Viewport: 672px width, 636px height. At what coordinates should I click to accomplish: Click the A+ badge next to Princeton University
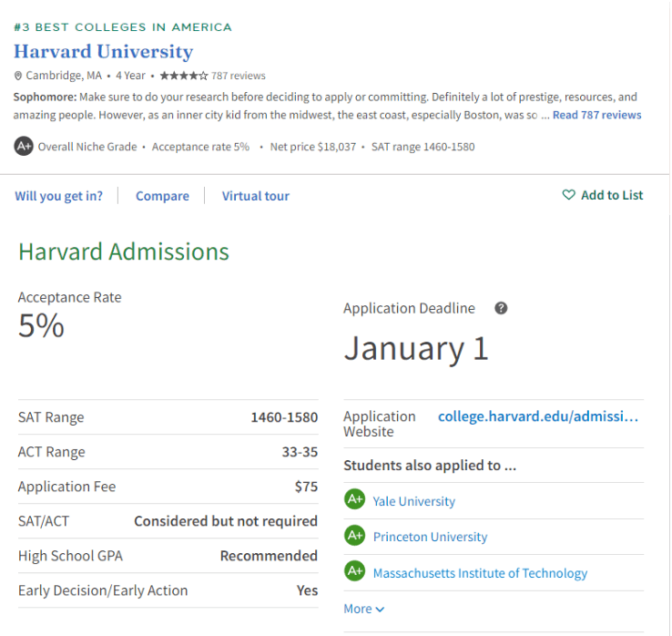pos(354,535)
